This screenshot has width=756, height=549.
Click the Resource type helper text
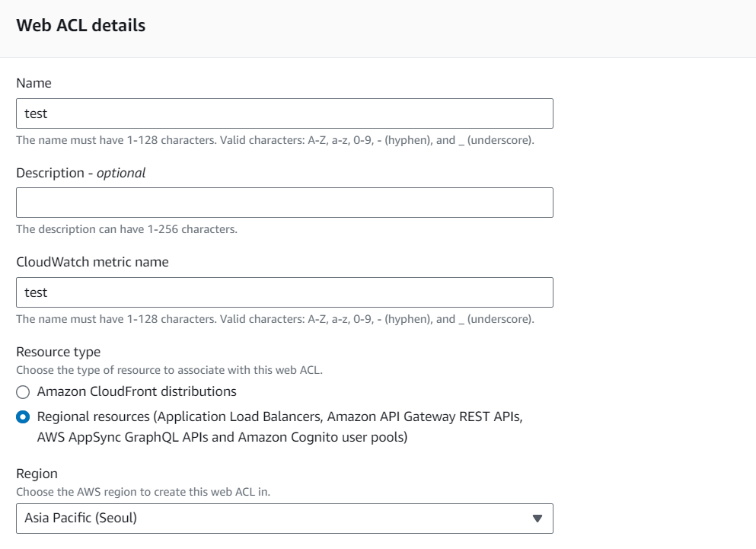pos(170,370)
